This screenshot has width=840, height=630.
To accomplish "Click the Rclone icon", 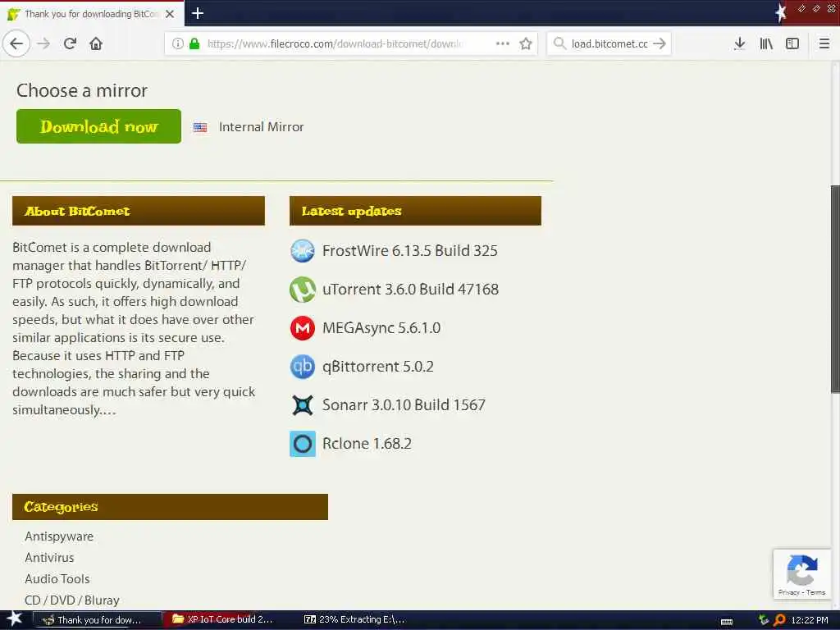I will [303, 444].
